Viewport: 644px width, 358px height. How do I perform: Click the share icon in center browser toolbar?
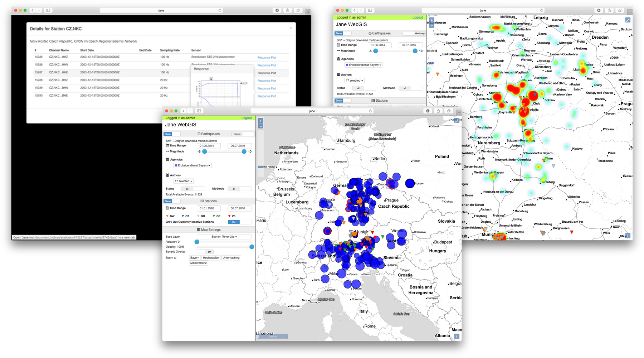click(x=438, y=111)
